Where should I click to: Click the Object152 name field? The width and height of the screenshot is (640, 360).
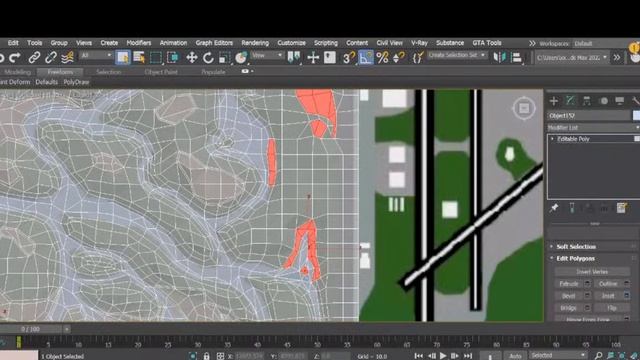pos(589,116)
